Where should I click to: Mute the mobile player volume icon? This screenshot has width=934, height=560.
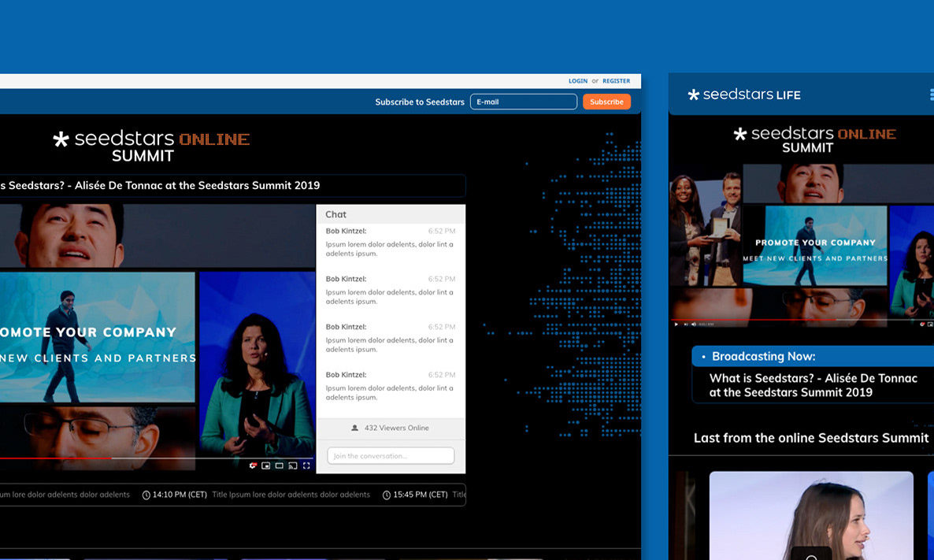click(x=694, y=324)
